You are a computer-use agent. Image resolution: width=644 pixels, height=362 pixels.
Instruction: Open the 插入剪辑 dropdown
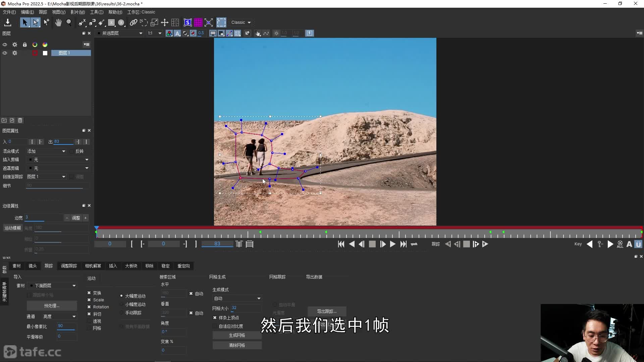pos(58,160)
